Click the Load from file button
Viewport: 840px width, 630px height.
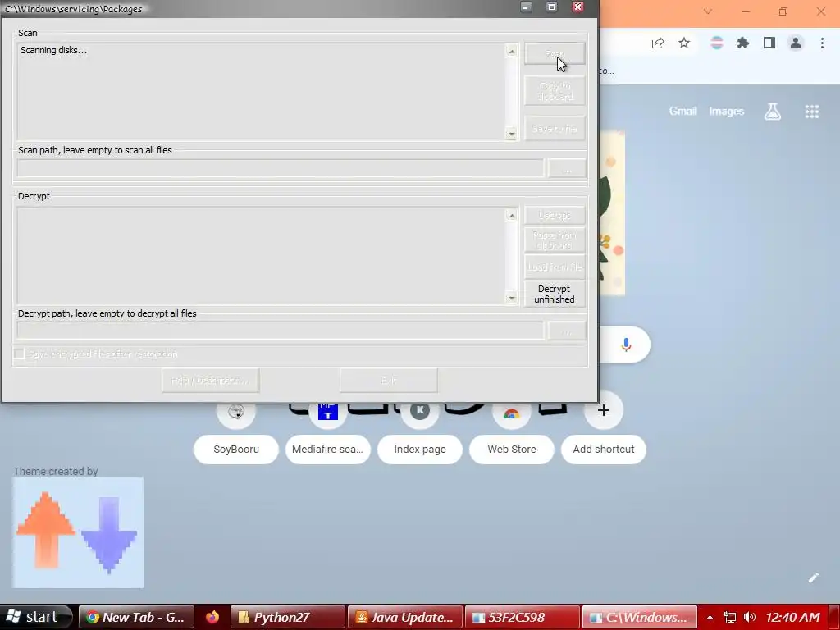(555, 267)
